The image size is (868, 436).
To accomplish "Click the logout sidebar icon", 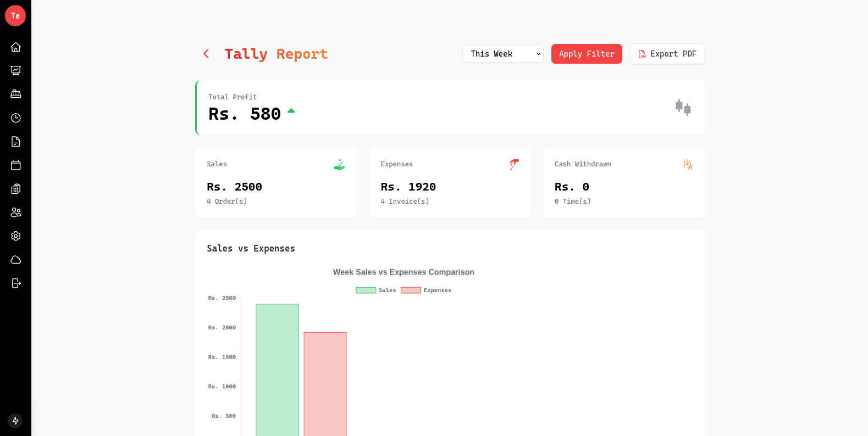I will pos(16,283).
